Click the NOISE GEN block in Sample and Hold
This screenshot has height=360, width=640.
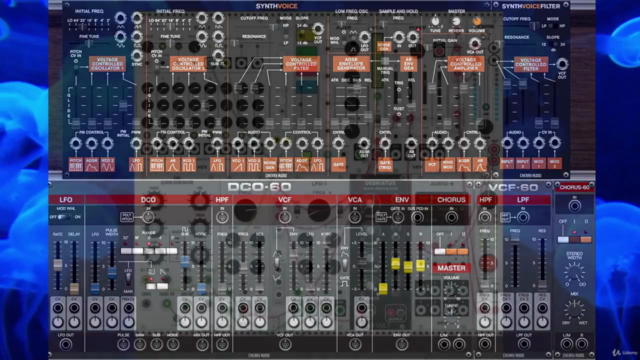[x=384, y=47]
